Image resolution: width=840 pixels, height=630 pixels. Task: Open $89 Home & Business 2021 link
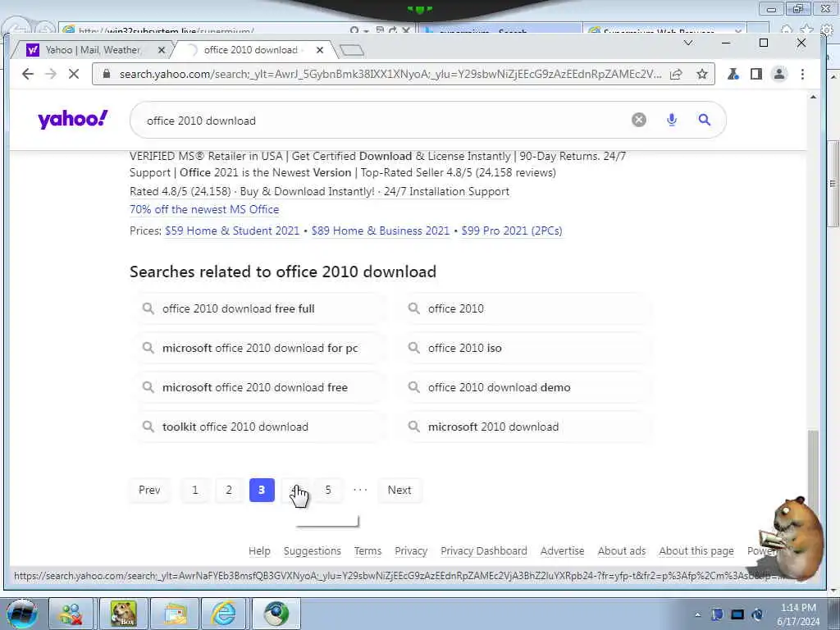pyautogui.click(x=381, y=231)
